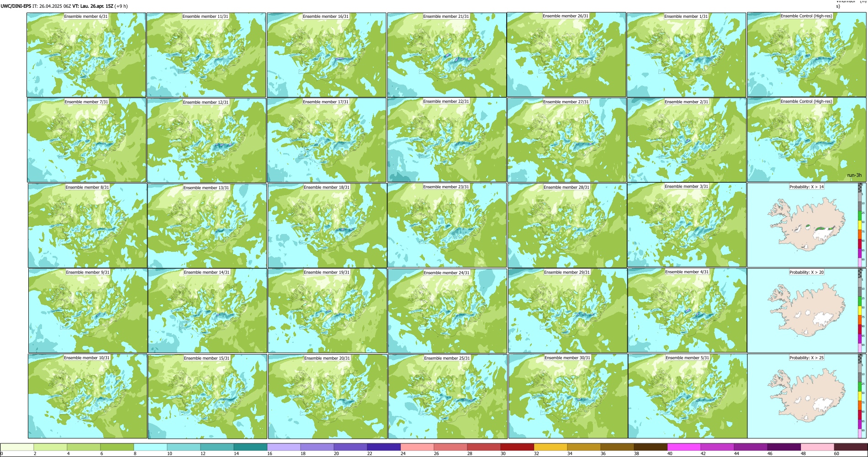868x457 pixels.
Task: Open the Ensemble member 24/31 map panel
Action: click(x=448, y=311)
